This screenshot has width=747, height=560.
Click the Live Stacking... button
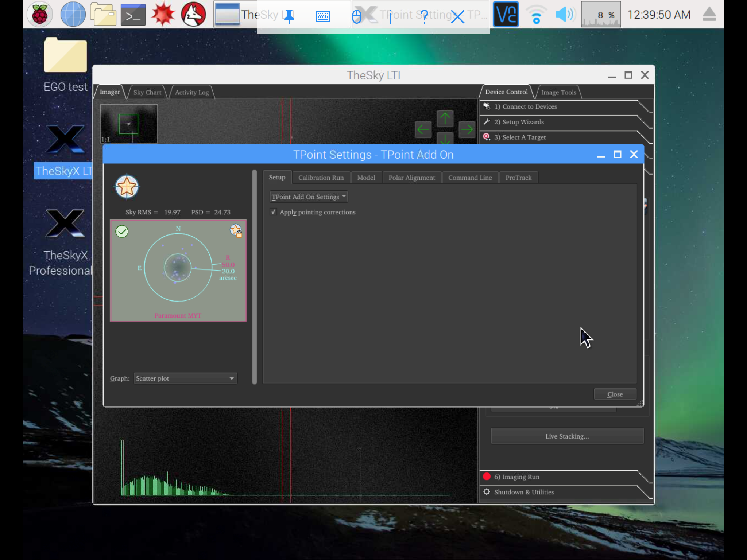click(x=567, y=436)
